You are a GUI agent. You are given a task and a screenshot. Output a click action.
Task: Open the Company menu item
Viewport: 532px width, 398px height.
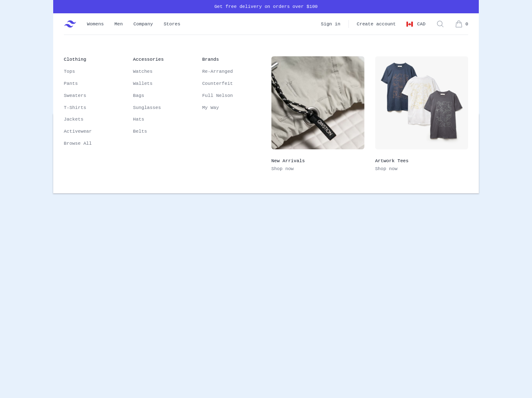point(143,24)
